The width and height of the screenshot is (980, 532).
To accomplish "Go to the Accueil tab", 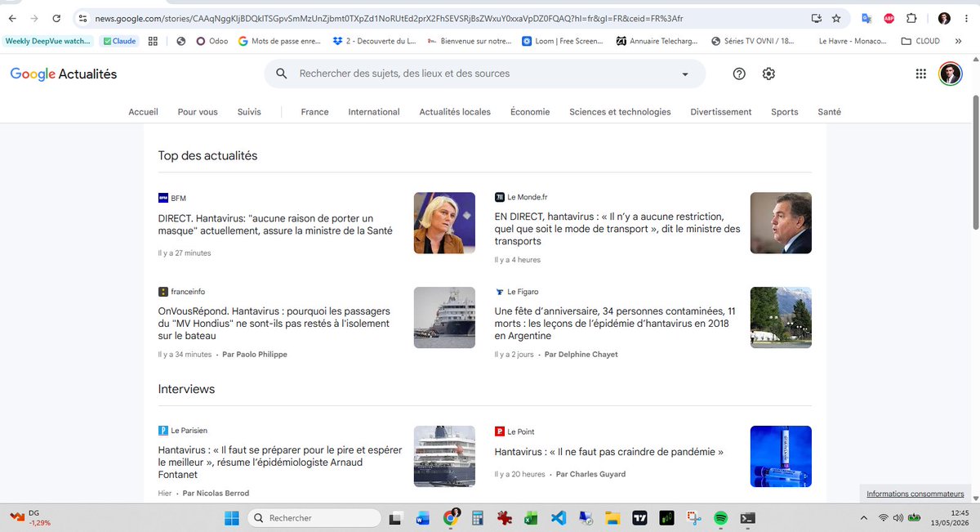I will click(143, 112).
